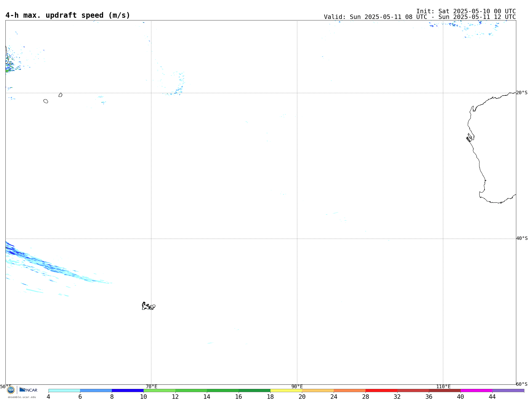The width and height of the screenshot is (532, 400).
Task: Select the purple swatch above 44 m/s
Action: click(x=508, y=390)
